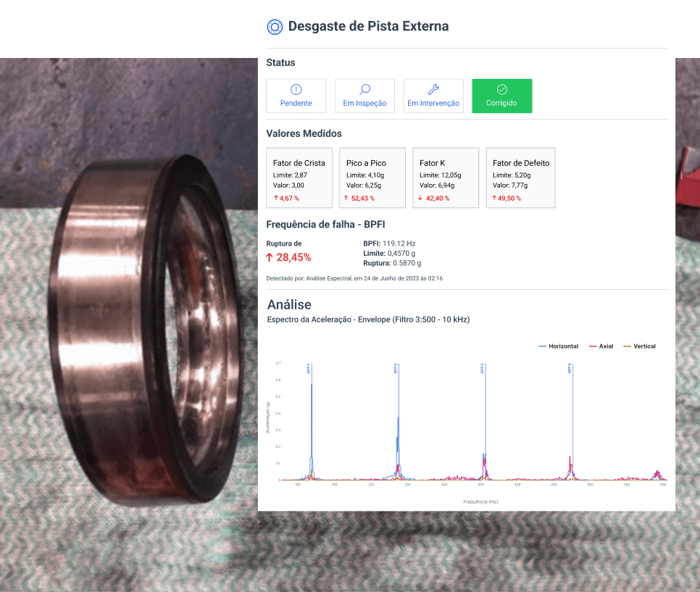
Task: Click the pink Axial color marker in the legend
Action: (x=593, y=346)
